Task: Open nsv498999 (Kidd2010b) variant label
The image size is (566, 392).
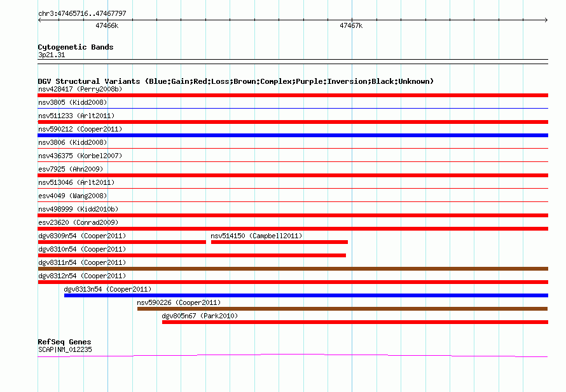Action: tap(78, 209)
